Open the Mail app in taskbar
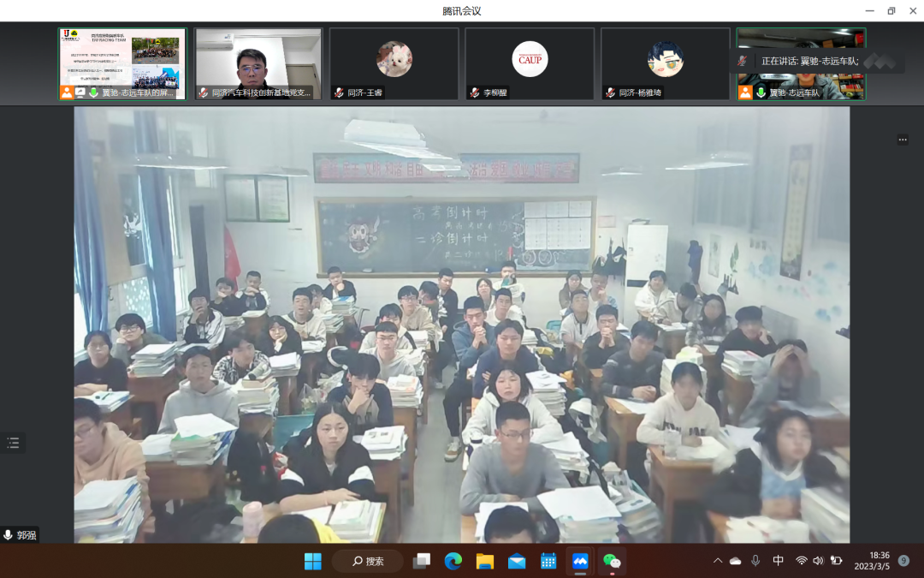This screenshot has width=924, height=578. point(517,561)
